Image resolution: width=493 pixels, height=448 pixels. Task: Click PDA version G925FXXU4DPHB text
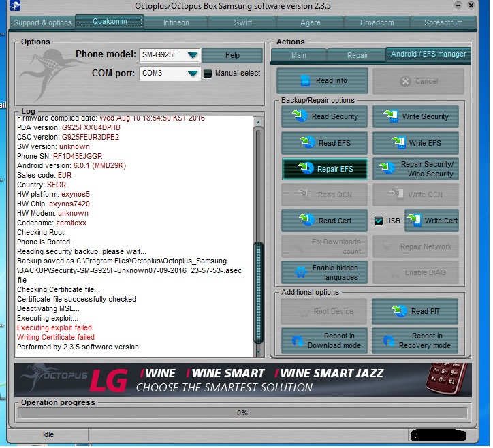tap(69, 127)
